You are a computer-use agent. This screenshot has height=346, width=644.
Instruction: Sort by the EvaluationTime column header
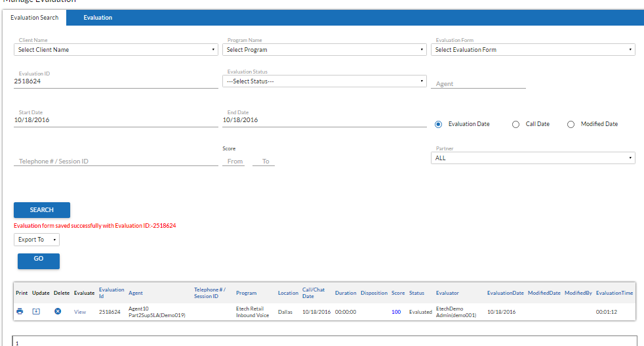point(614,293)
